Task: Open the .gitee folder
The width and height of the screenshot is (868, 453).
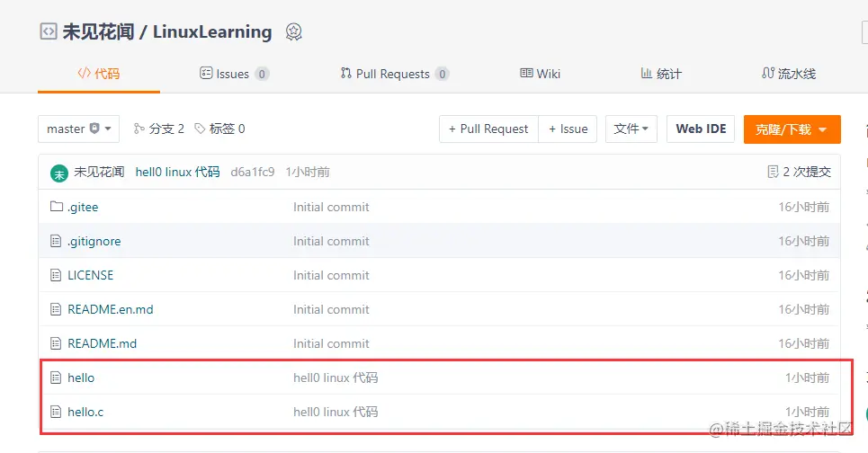Action: [83, 207]
